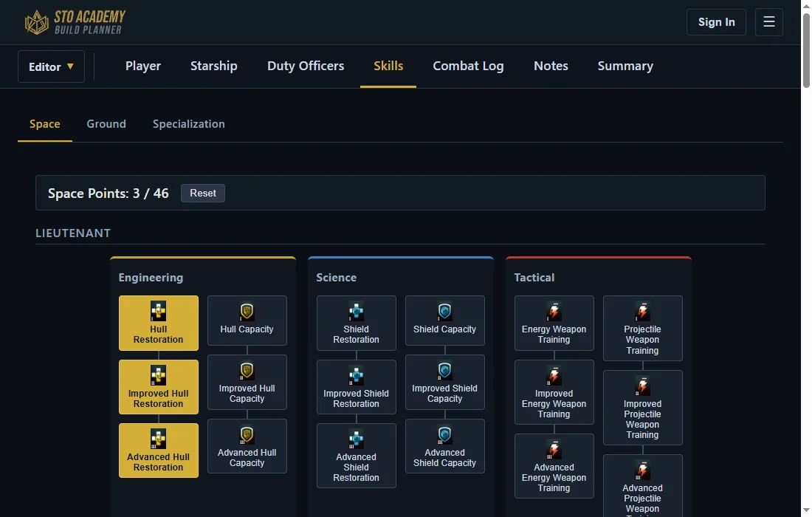This screenshot has height=517, width=812.
Task: Open the hamburger menu
Action: coord(769,21)
